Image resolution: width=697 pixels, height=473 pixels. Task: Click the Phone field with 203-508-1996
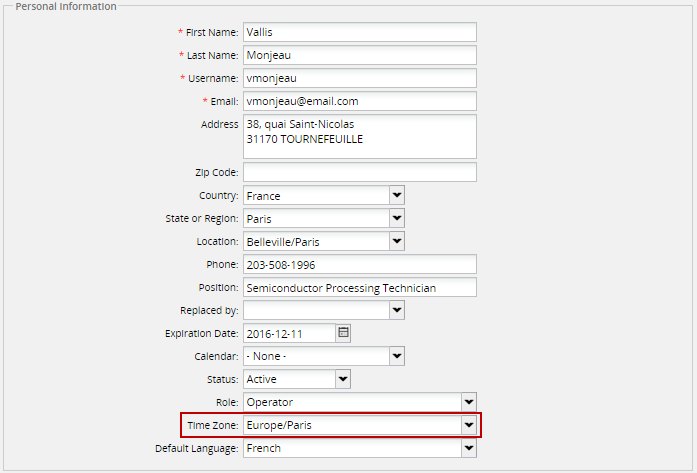pyautogui.click(x=359, y=264)
